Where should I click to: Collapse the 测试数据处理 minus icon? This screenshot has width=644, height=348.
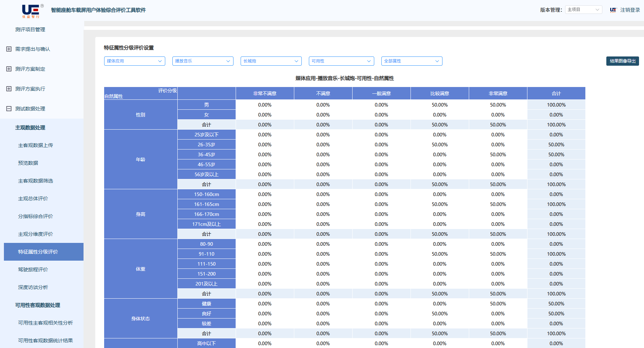(9, 109)
